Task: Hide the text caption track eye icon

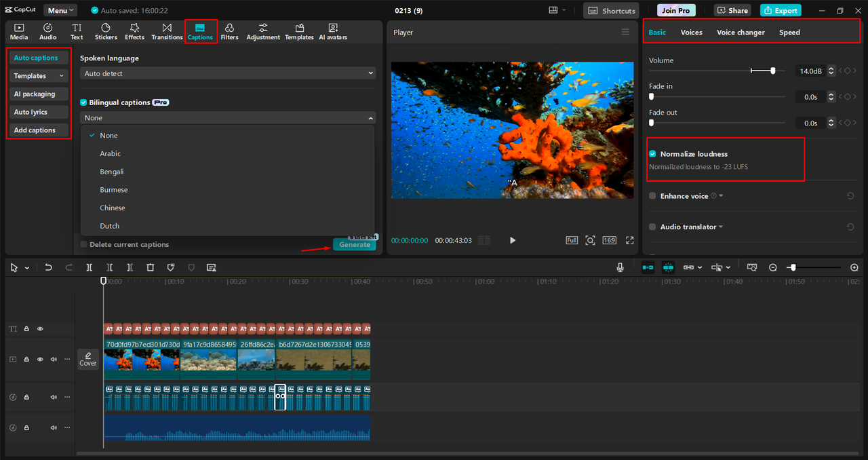Action: tap(40, 329)
